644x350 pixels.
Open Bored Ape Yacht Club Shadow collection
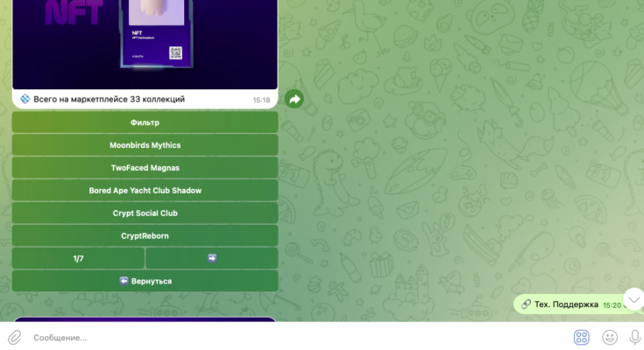click(x=145, y=191)
